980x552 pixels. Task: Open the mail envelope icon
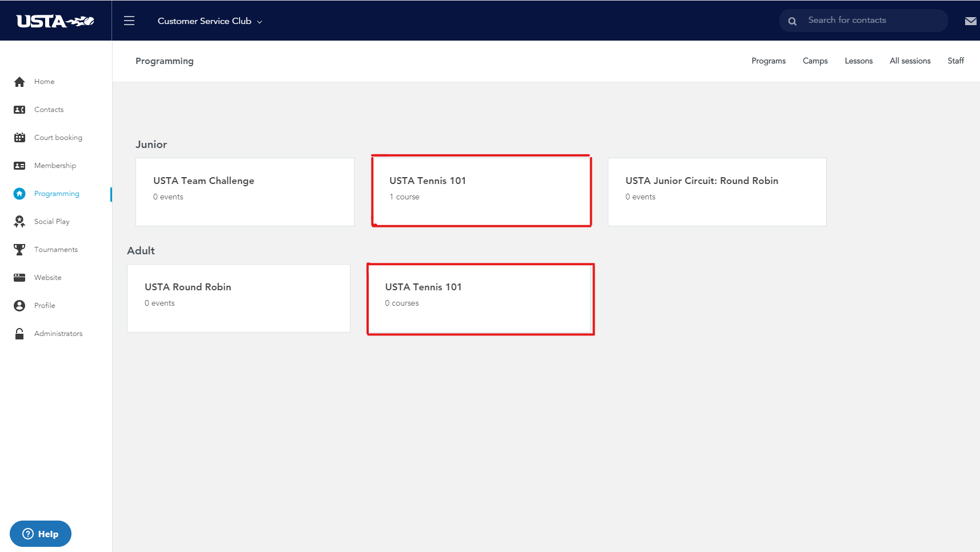click(970, 21)
